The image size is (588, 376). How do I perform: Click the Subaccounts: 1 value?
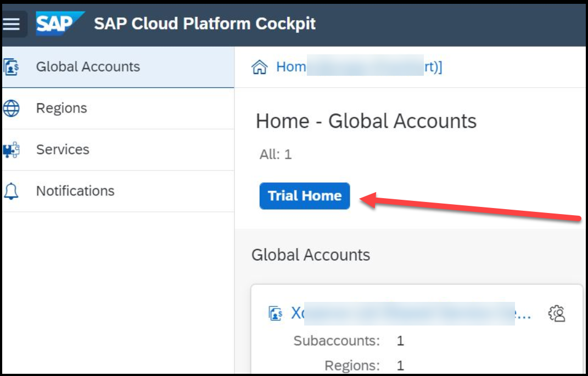pyautogui.click(x=400, y=341)
